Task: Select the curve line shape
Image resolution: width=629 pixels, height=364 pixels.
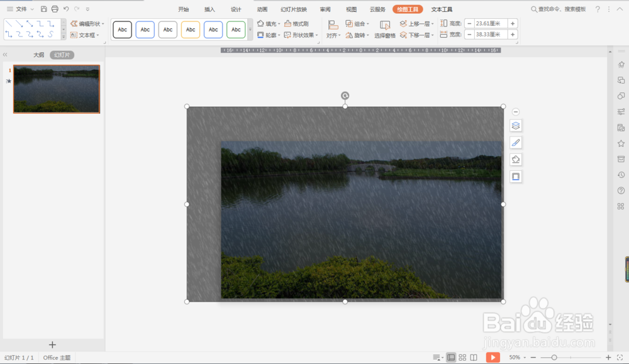Action: click(50, 35)
